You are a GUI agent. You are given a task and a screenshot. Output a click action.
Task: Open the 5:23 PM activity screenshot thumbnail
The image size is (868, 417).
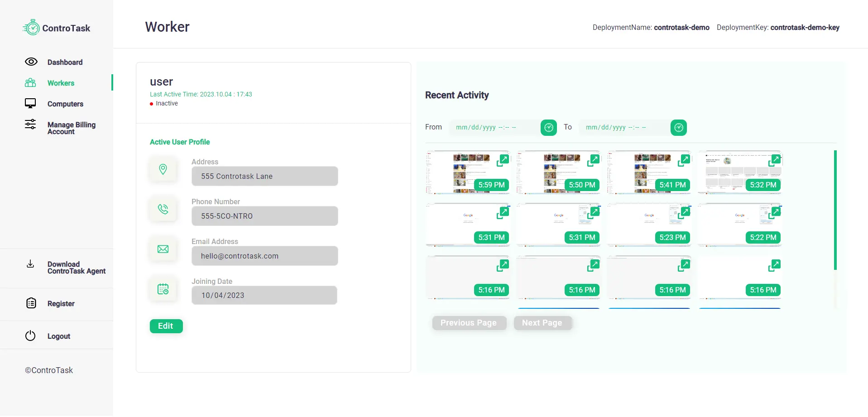click(649, 225)
